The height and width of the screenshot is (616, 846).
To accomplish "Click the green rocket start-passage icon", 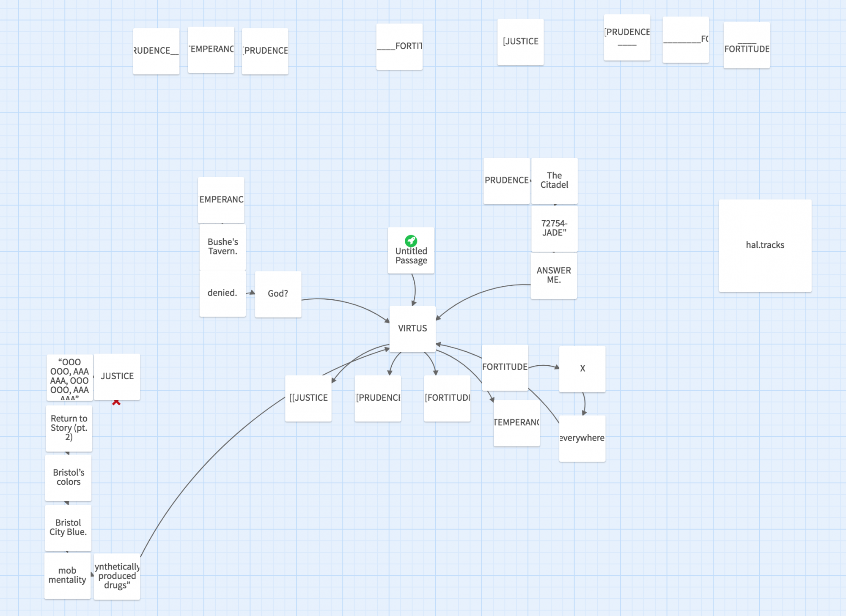I will [411, 241].
